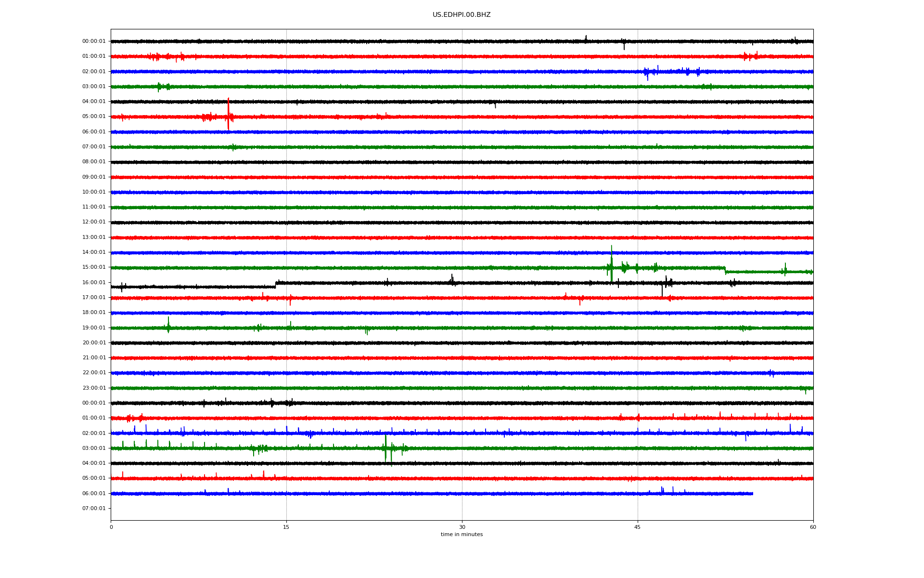
Task: Click the 18:00:01 time label
Action: (x=94, y=313)
